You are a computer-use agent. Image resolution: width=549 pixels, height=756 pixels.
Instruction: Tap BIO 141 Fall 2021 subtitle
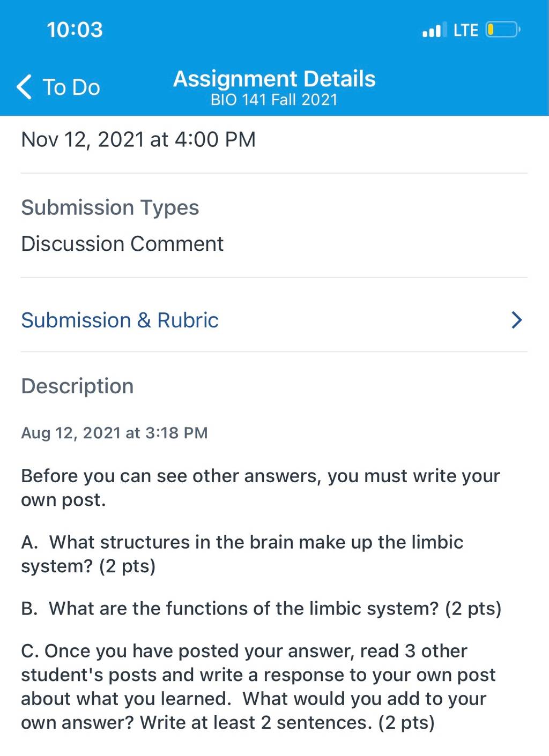tap(274, 100)
